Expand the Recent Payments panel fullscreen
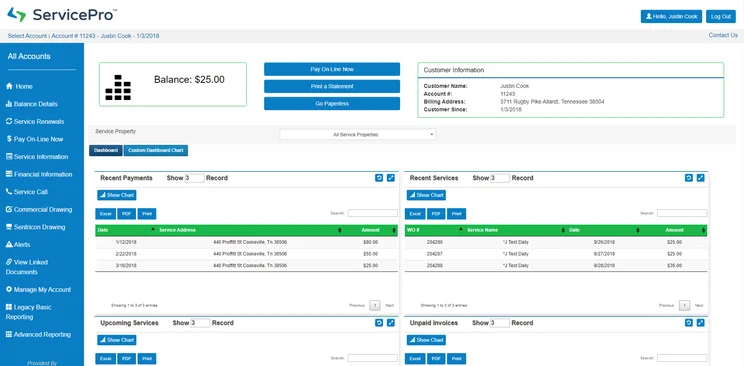Image resolution: width=744 pixels, height=366 pixels. pos(391,178)
